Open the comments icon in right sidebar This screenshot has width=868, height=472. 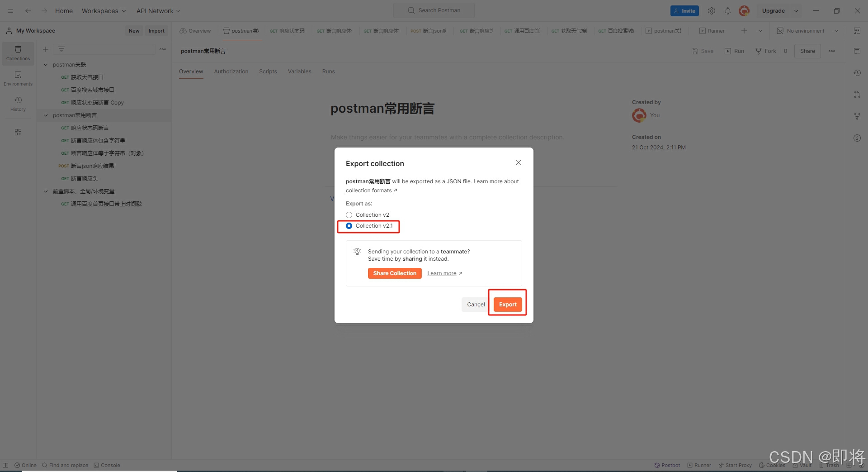(x=857, y=51)
